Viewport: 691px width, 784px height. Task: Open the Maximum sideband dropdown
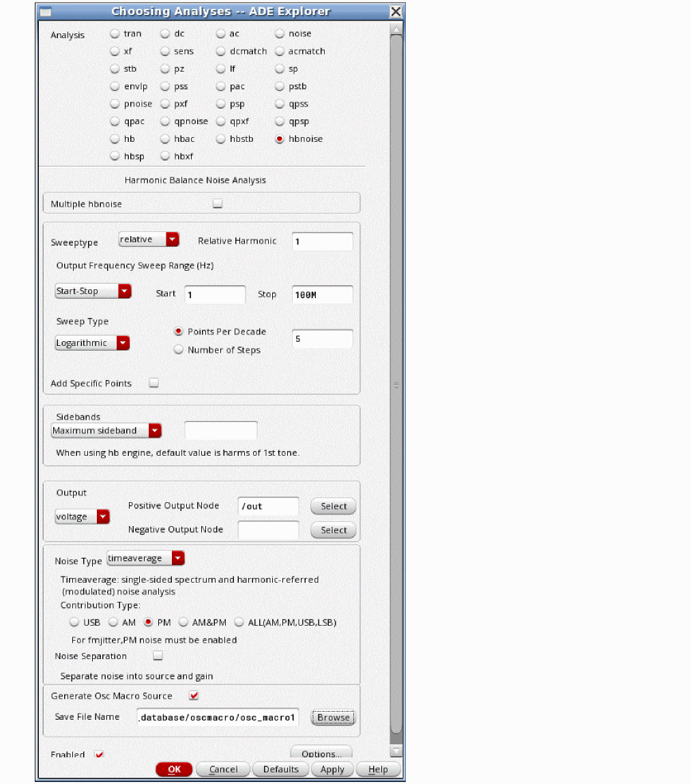click(x=106, y=431)
